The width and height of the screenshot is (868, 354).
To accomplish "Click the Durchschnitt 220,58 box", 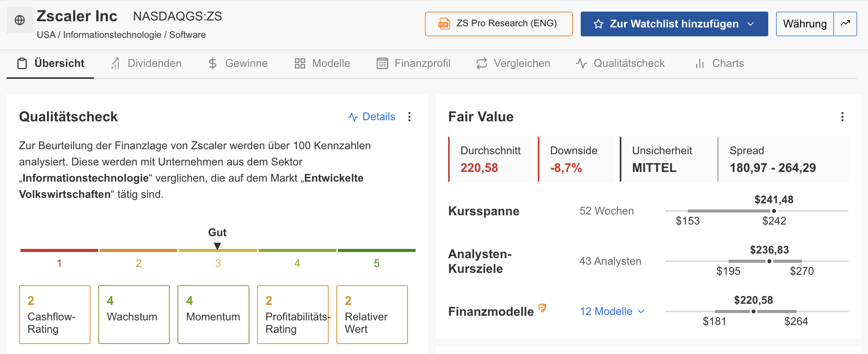I will pyautogui.click(x=490, y=159).
